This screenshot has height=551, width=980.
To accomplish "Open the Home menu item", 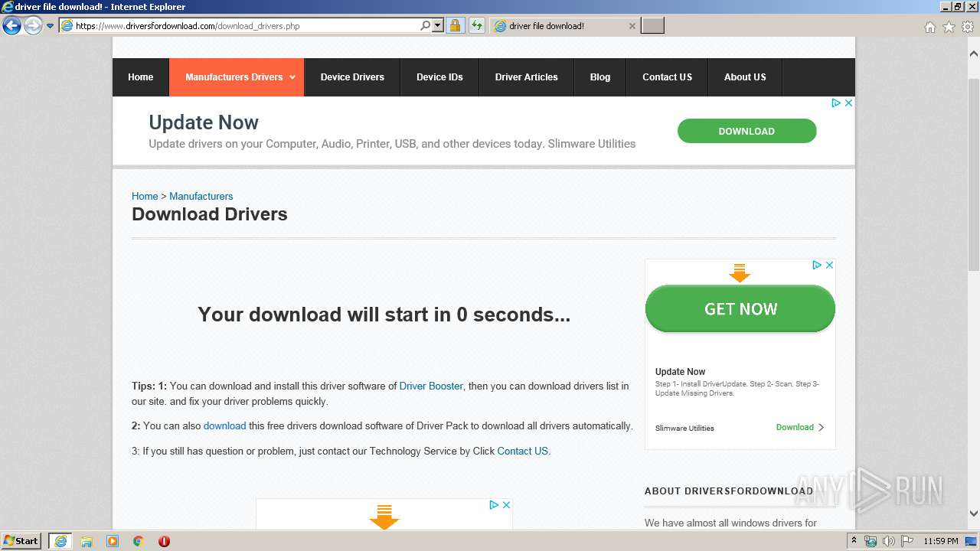I will 141,77.
